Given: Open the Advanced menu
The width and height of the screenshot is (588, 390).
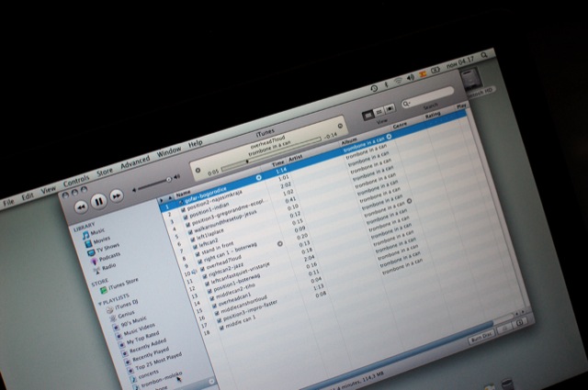Looking at the screenshot, I should (x=135, y=162).
